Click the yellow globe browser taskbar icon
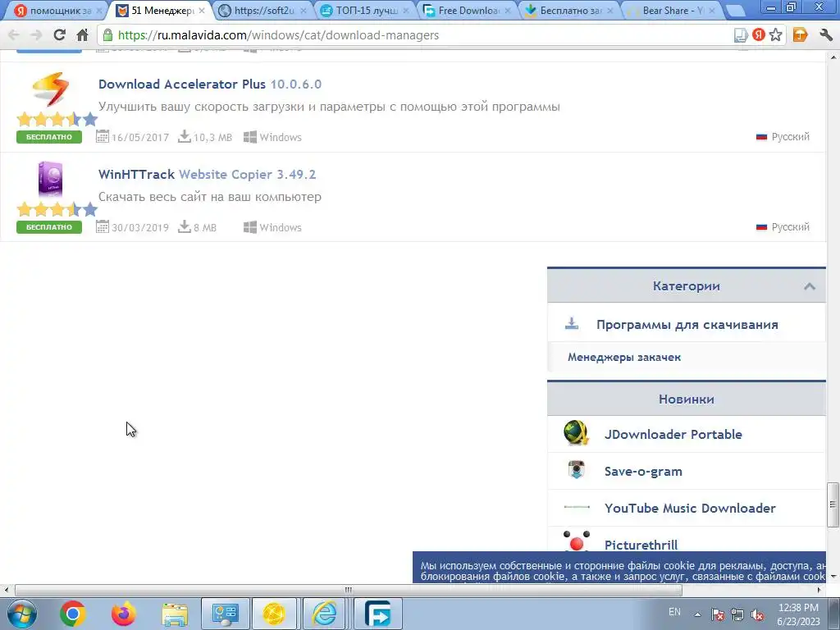840x630 pixels. point(274,614)
